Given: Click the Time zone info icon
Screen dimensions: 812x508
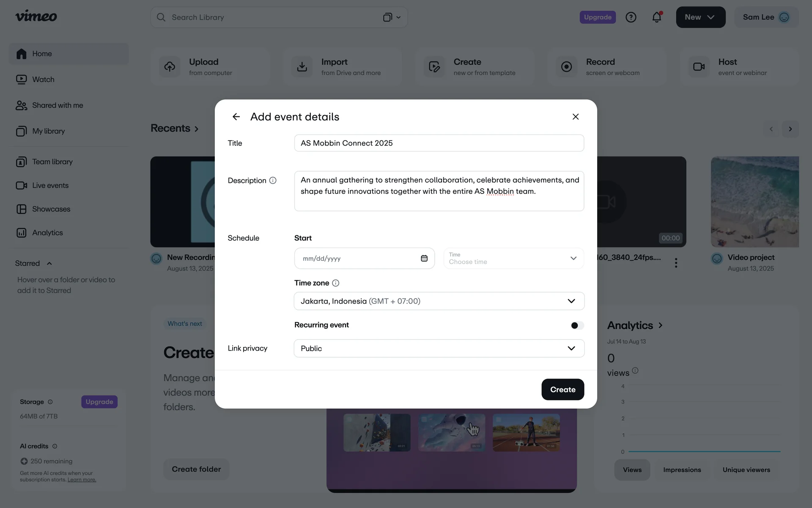Looking at the screenshot, I should click(x=335, y=283).
